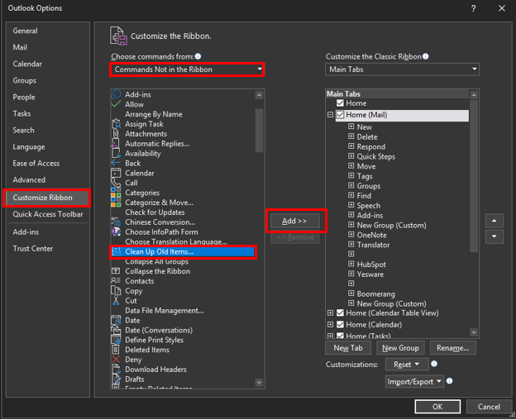Open Quick Access Toolbar category
Screen dimensions: 516x420
(x=48, y=214)
